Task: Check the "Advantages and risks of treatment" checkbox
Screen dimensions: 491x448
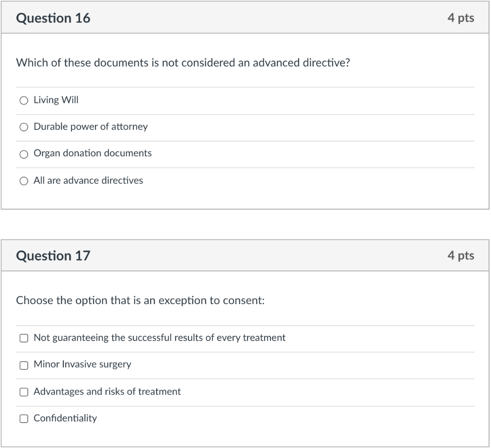Action: coord(23,392)
